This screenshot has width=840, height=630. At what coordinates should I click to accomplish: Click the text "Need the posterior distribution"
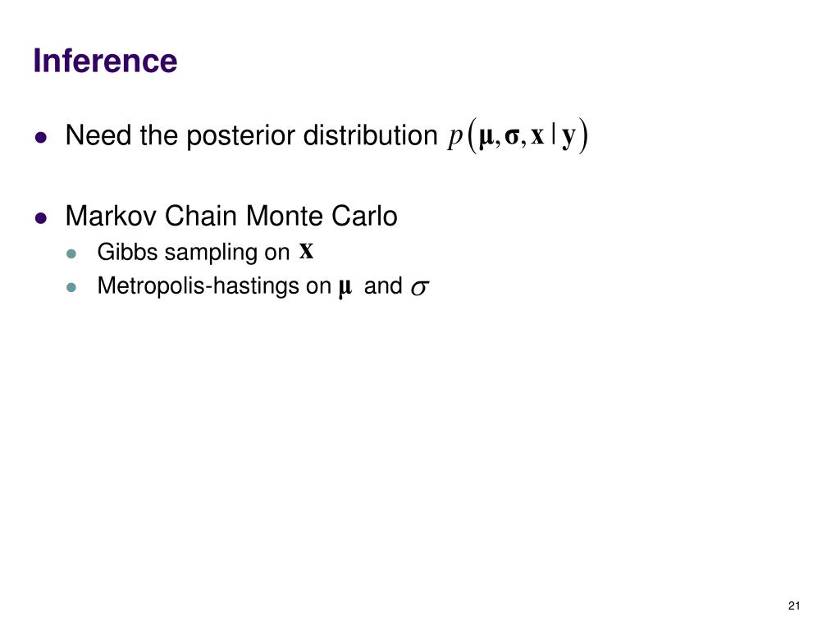[251, 135]
